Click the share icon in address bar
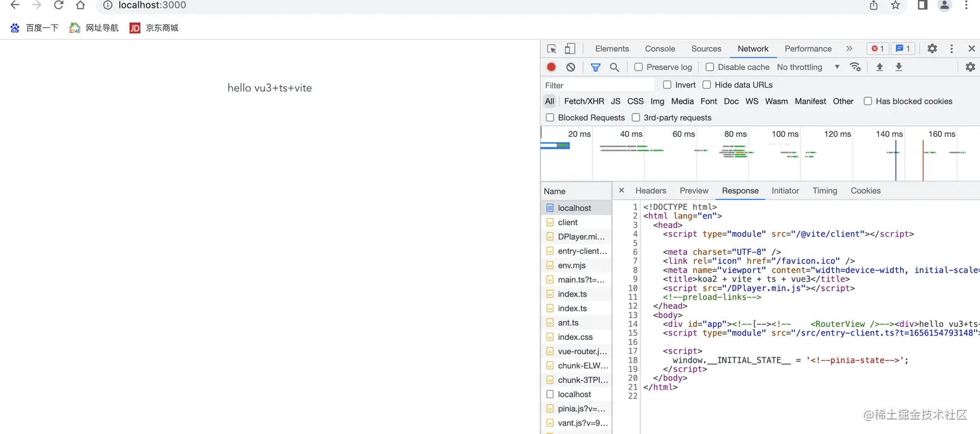Viewport: 980px width, 434px height. tap(874, 5)
